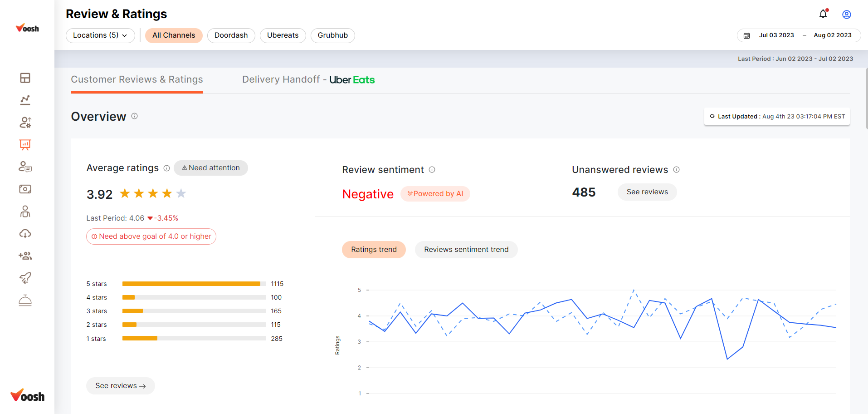The image size is (868, 414).
Task: Click See reviews arrow button below star bars
Action: point(120,386)
